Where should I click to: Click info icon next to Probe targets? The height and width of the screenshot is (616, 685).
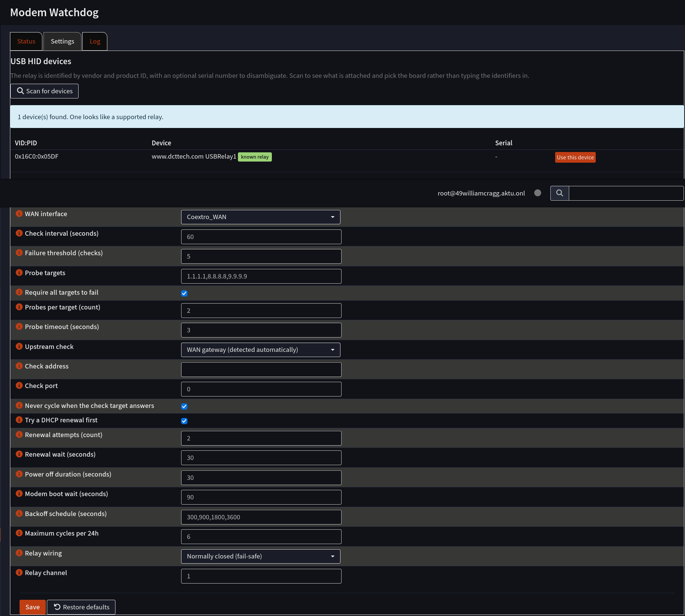pyautogui.click(x=19, y=272)
